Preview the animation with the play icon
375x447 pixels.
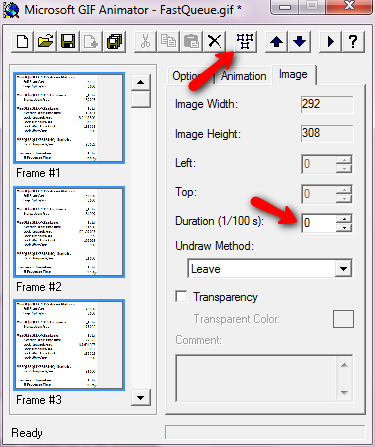330,42
